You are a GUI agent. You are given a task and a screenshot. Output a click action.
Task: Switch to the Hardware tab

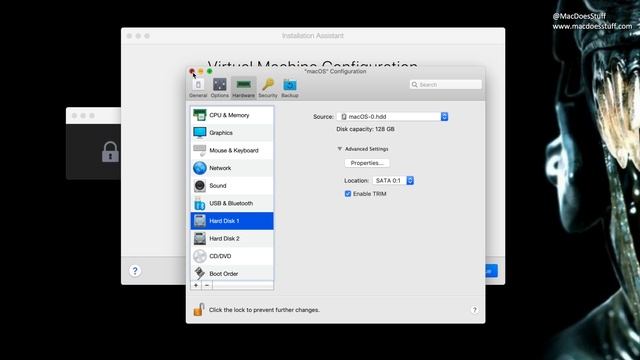tap(244, 88)
